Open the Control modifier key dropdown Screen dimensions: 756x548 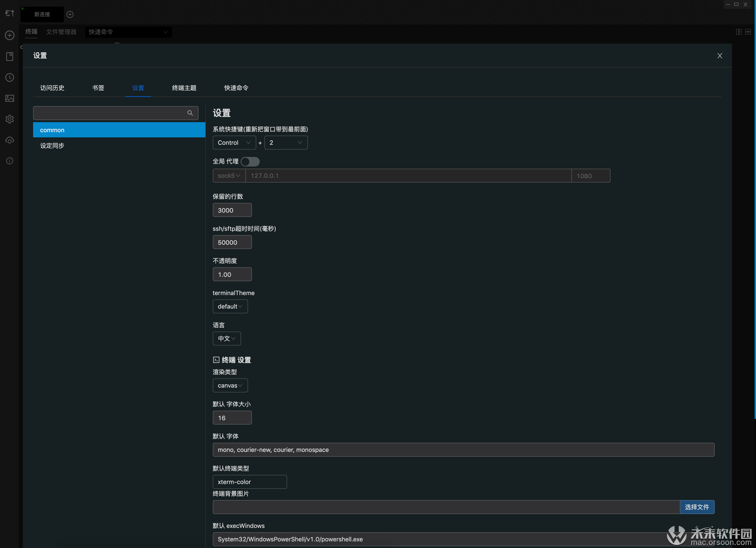(234, 143)
